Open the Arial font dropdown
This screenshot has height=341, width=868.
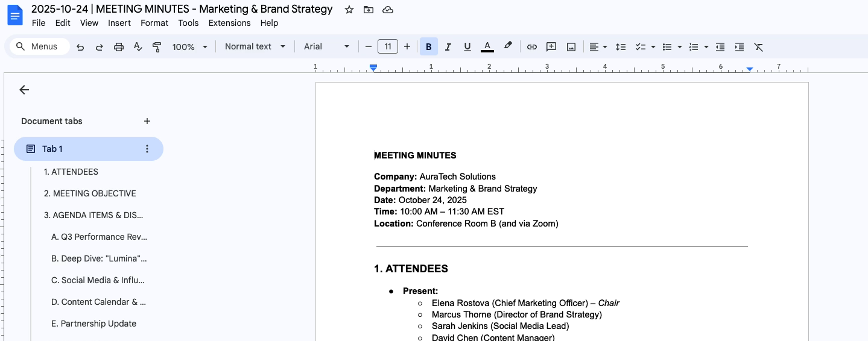tap(326, 46)
